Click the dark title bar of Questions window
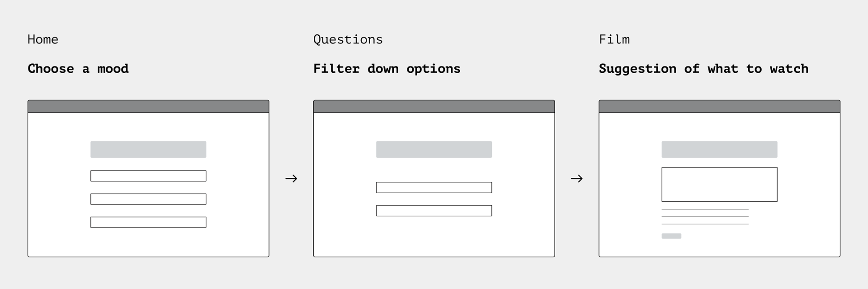868x289 pixels. [434, 106]
